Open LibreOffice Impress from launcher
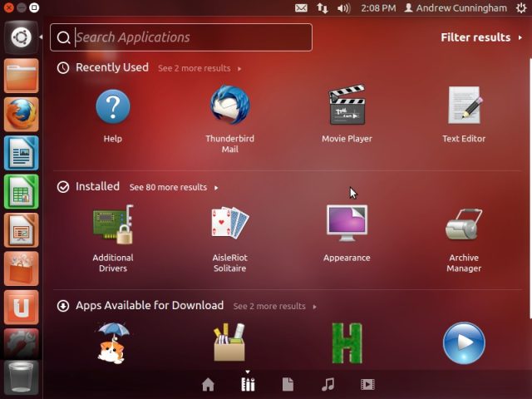 pyautogui.click(x=21, y=230)
